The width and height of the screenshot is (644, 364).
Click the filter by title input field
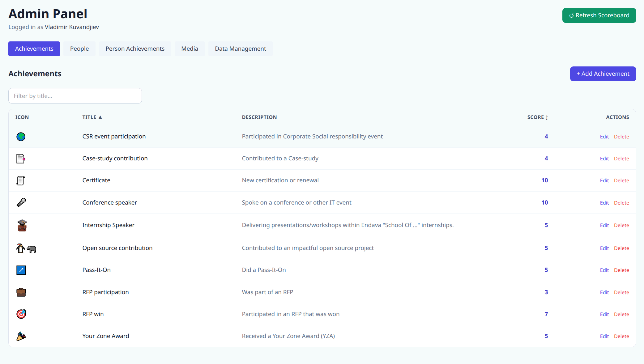(x=75, y=96)
